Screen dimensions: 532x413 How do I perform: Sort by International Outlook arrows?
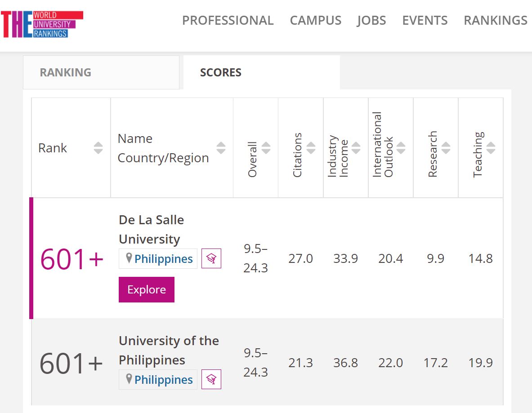coord(401,148)
